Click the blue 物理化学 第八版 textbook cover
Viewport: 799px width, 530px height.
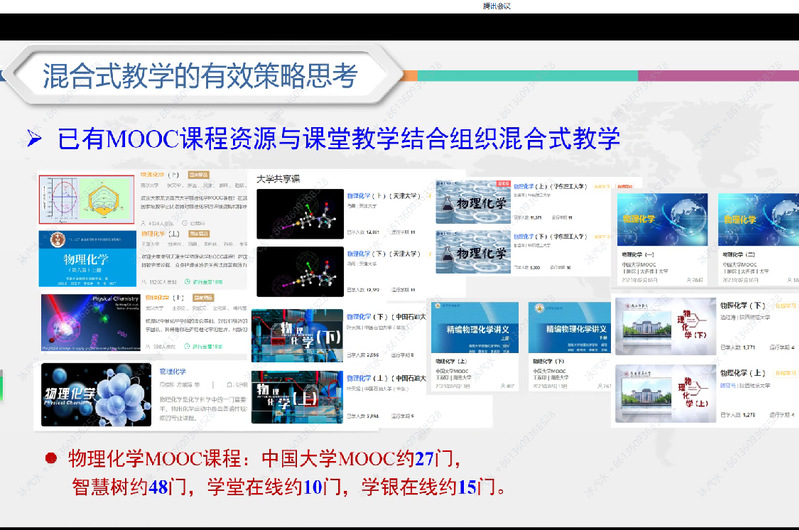87,257
